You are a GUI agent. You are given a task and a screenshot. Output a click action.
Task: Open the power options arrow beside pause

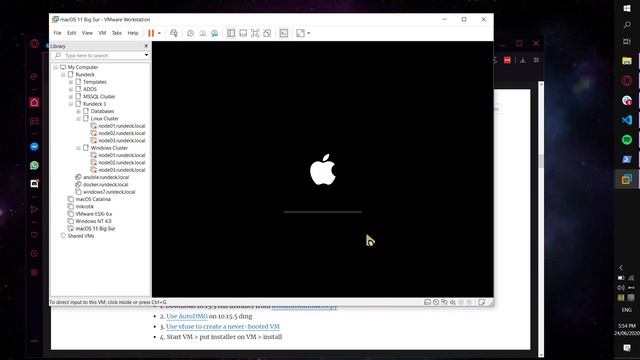pos(159,33)
